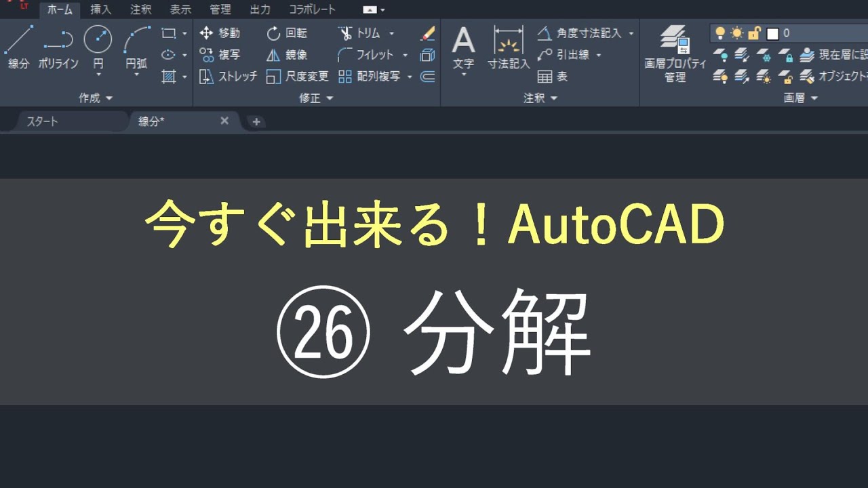Activate the ストレッチ (Stretch) command
The width and height of the screenshot is (868, 488).
point(229,77)
